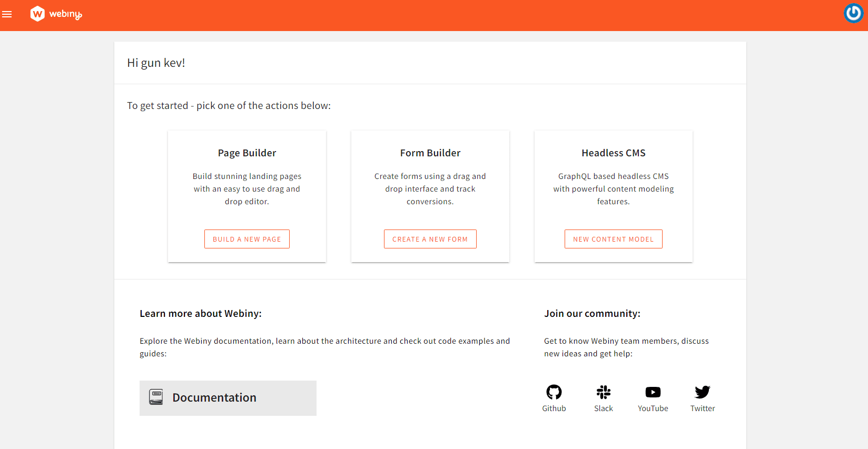Viewport: 868px width, 449px height.
Task: Follow the Slack text link
Action: (x=604, y=408)
